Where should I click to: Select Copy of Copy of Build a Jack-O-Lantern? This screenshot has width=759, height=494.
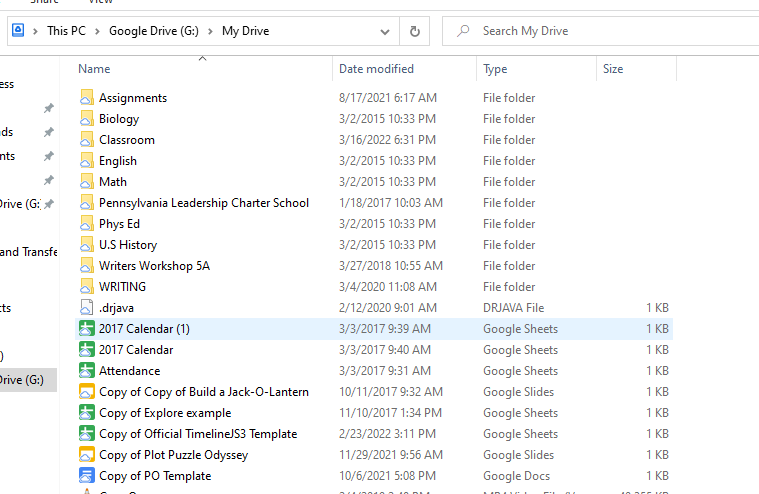coord(204,392)
